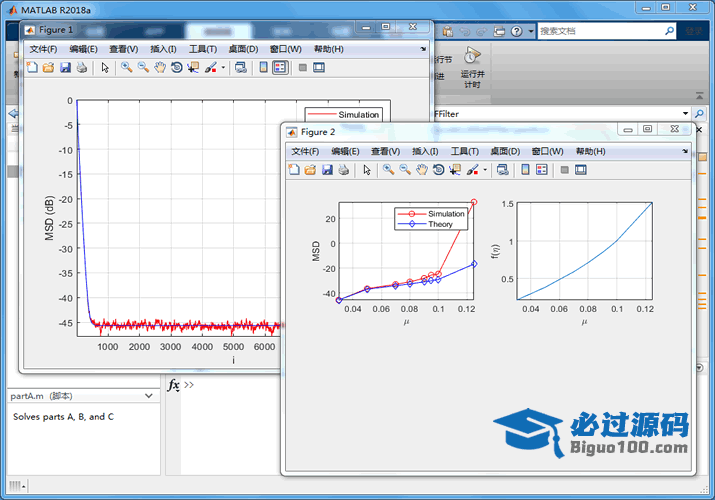Image resolution: width=715 pixels, height=500 pixels.
Task: Click 运行并计时 run and time button
Action: [x=472, y=67]
